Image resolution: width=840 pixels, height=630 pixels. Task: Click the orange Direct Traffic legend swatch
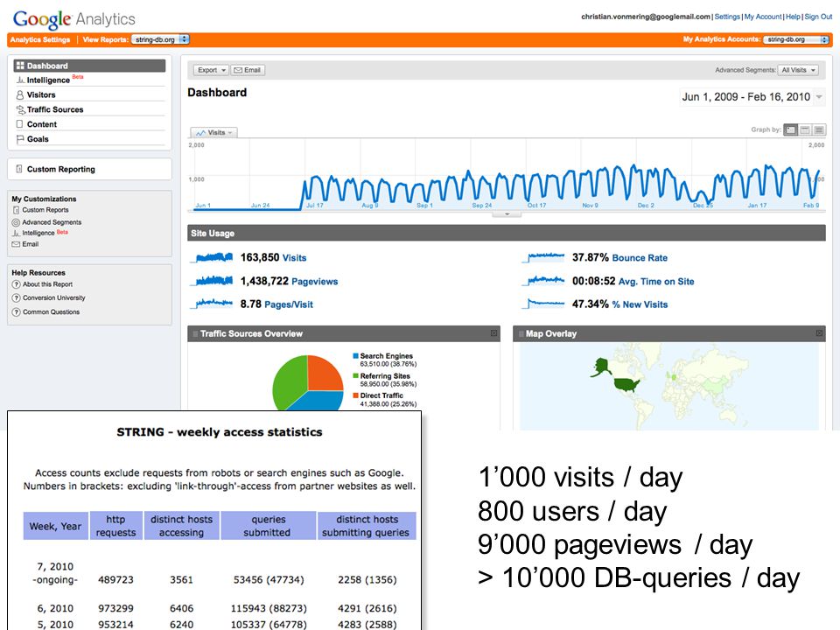(356, 395)
